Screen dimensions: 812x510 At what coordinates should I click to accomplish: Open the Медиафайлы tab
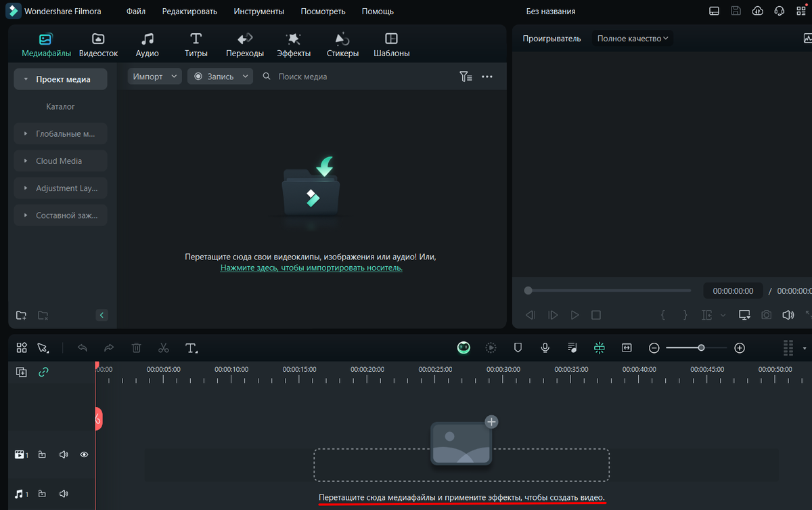(x=46, y=45)
